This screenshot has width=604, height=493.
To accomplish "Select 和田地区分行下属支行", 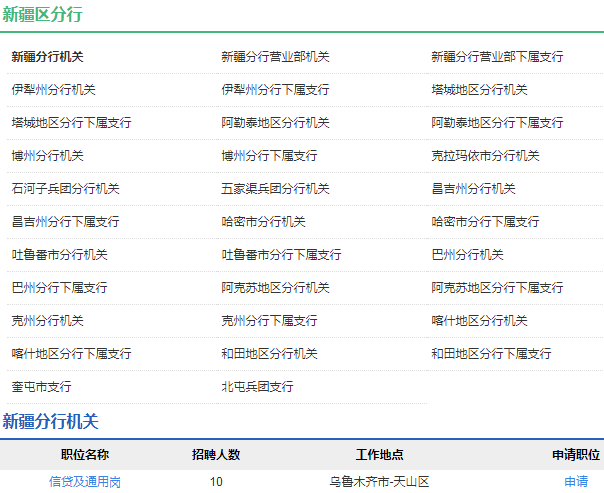I will [x=491, y=354].
